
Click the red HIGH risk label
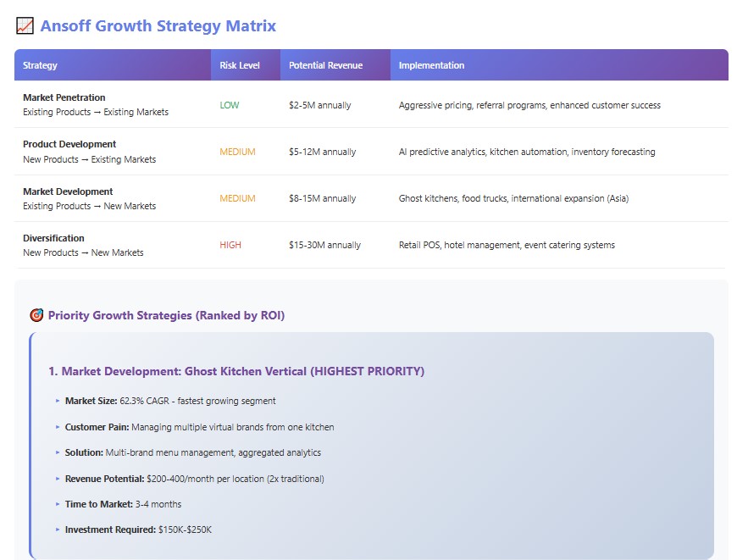[x=230, y=245]
